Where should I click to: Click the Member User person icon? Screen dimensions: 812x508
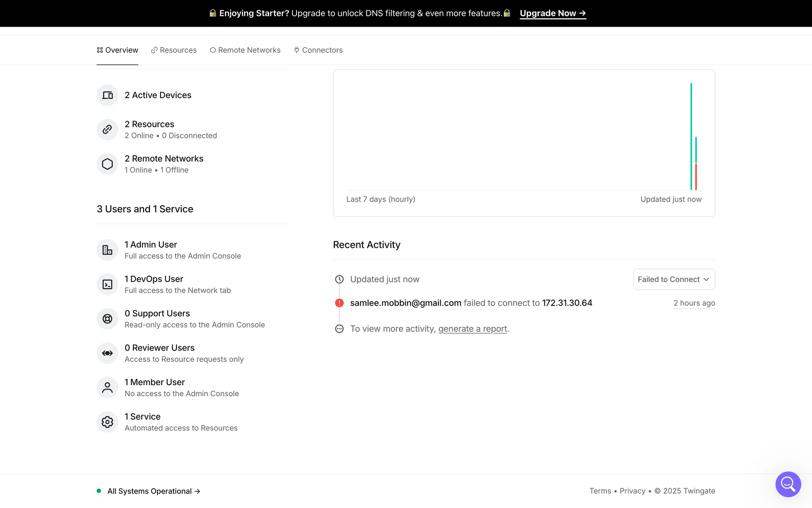[x=107, y=387]
